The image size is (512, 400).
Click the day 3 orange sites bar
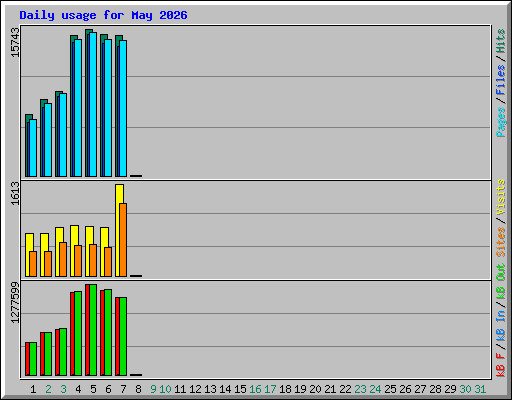click(63, 259)
